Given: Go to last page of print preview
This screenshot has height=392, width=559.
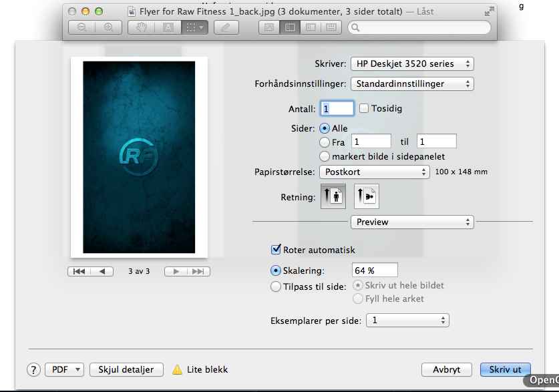Looking at the screenshot, I should (198, 272).
